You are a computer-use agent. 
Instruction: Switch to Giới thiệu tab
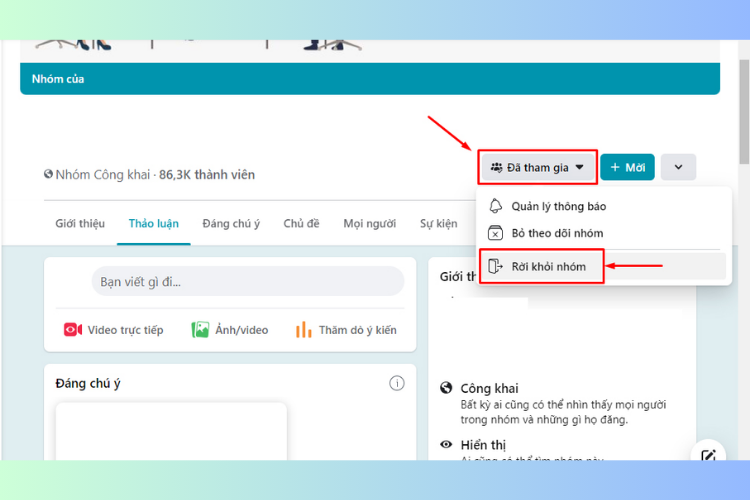80,223
